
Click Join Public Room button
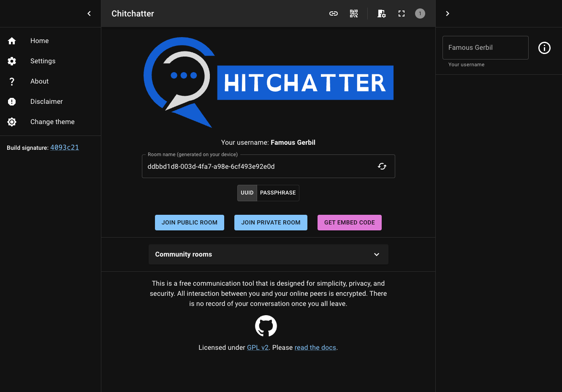pyautogui.click(x=190, y=222)
